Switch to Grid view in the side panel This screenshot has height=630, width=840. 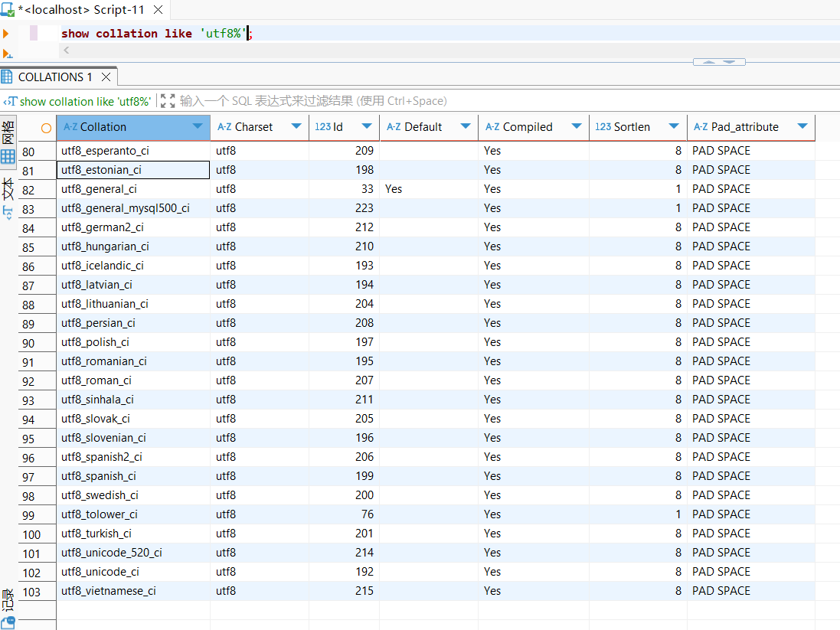pyautogui.click(x=8, y=158)
